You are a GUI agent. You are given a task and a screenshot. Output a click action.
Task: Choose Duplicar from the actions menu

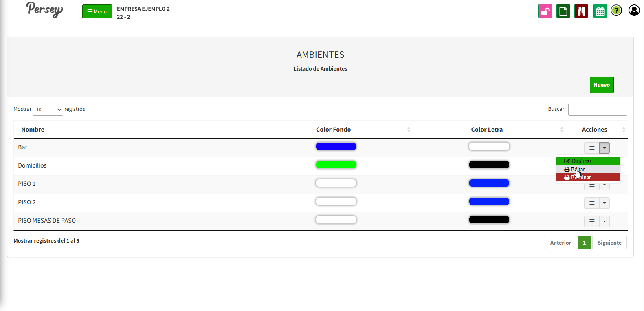(588, 161)
